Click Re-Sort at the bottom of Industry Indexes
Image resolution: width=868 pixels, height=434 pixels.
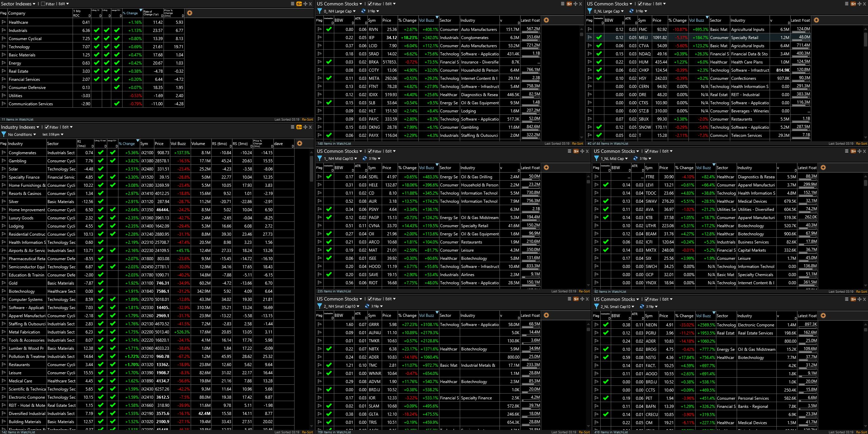[307, 432]
